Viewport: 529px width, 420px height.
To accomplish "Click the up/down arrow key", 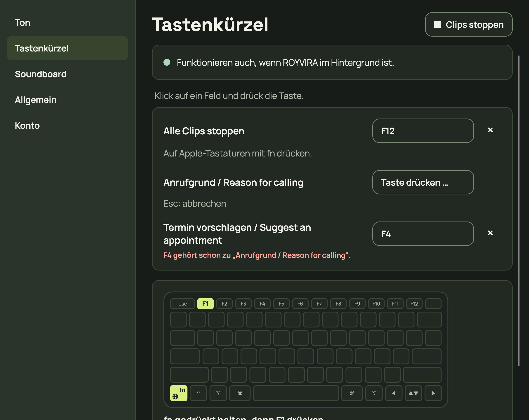I will pos(413,393).
